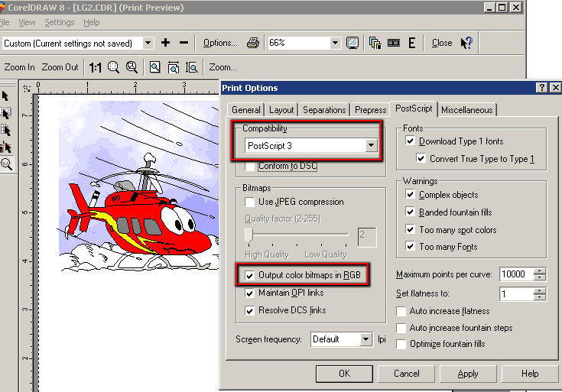Select the imposition layout tool in toolbox
This screenshot has width=562, height=392.
[x=6, y=113]
